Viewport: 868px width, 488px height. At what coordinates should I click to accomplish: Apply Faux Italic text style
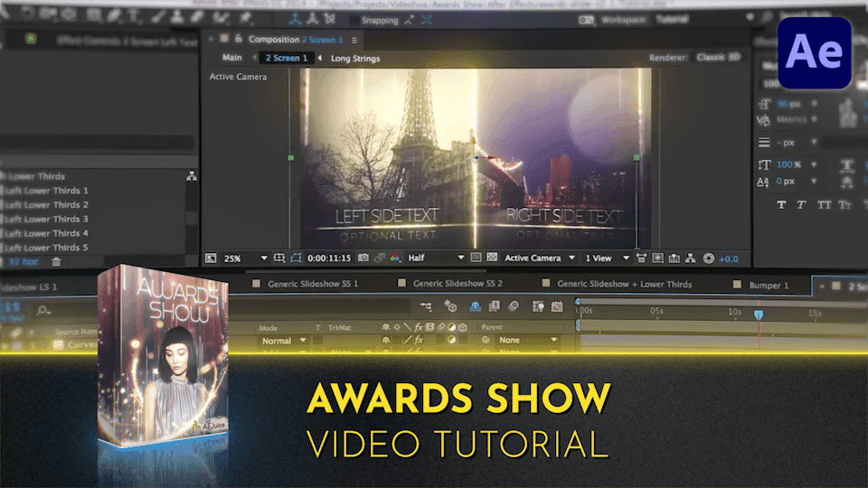tap(801, 205)
